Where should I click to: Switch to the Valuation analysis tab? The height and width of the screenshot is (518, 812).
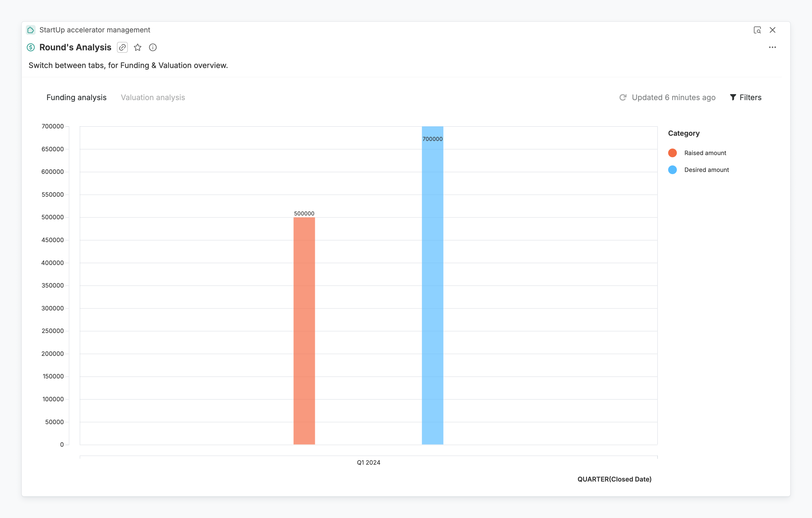pyautogui.click(x=153, y=98)
